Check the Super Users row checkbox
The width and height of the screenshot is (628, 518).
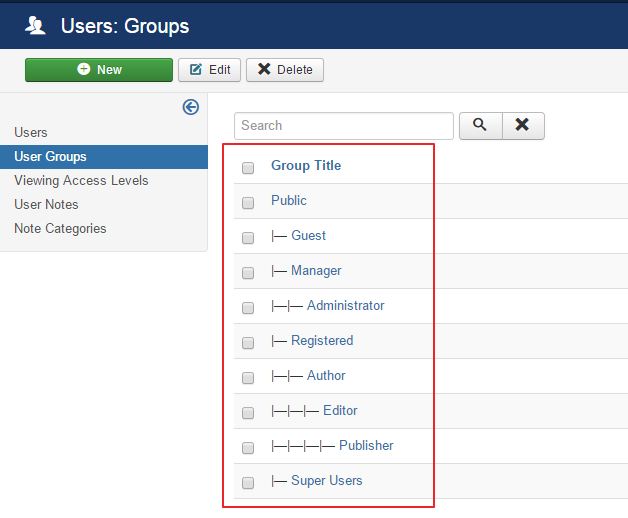pyautogui.click(x=248, y=483)
